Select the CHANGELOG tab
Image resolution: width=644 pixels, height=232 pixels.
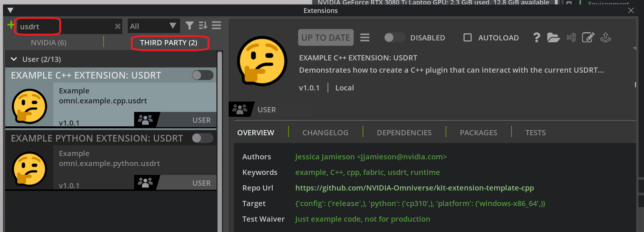325,133
